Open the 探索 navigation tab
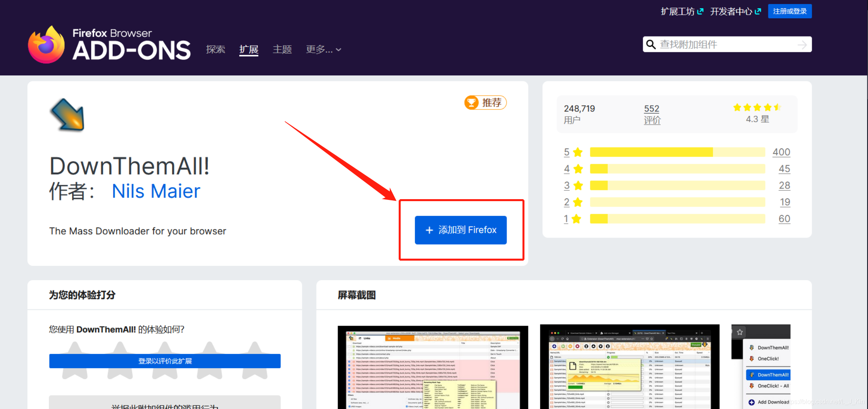This screenshot has width=868, height=409. coord(215,49)
